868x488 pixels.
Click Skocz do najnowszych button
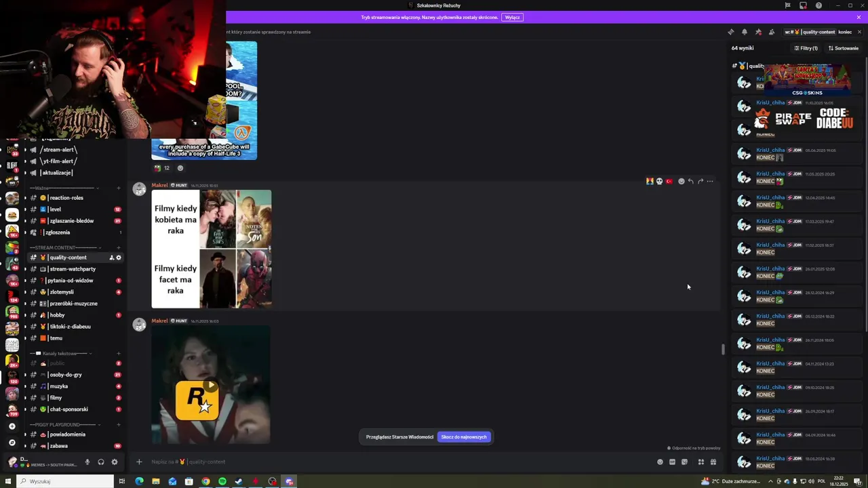(x=464, y=437)
